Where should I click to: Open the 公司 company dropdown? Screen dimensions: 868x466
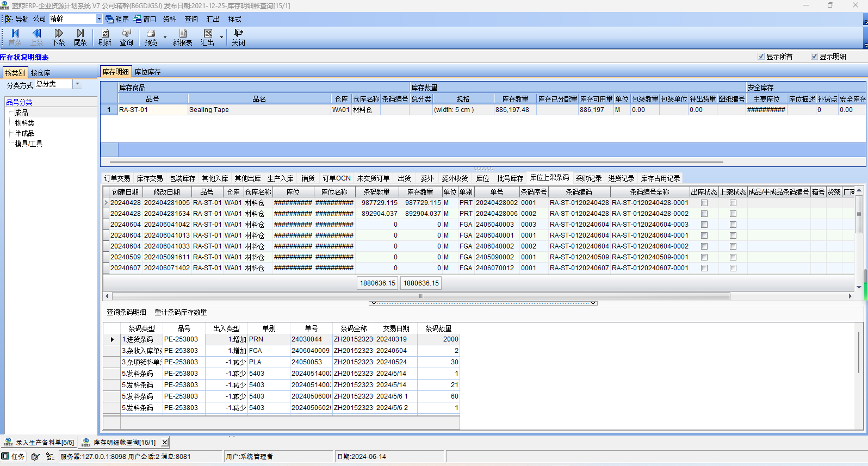point(99,19)
